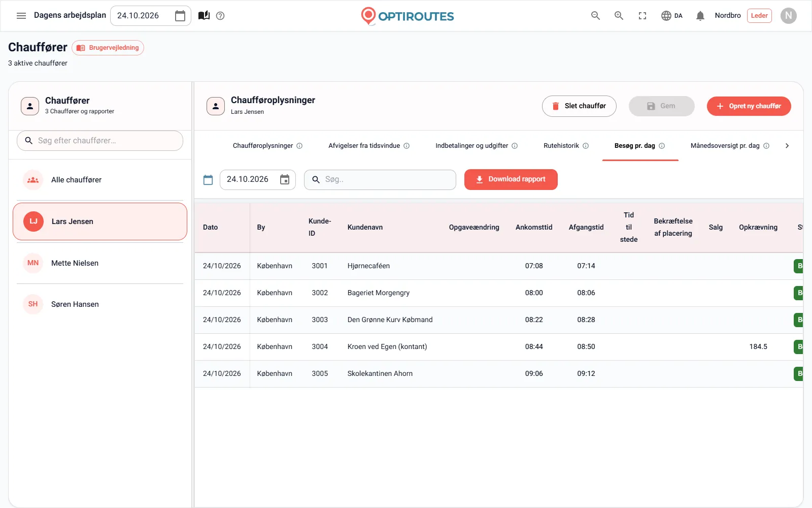Open the hamburger main menu
Viewport: 812px width, 508px height.
click(x=21, y=16)
